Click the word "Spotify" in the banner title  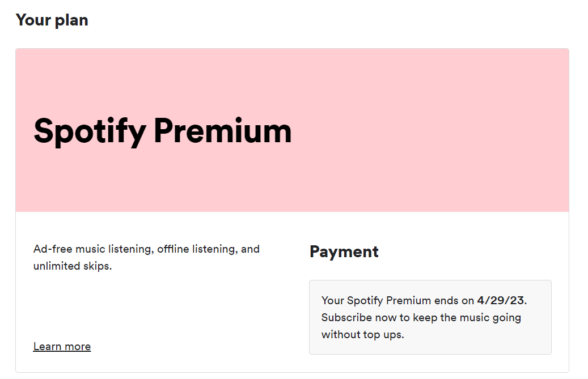pos(90,131)
